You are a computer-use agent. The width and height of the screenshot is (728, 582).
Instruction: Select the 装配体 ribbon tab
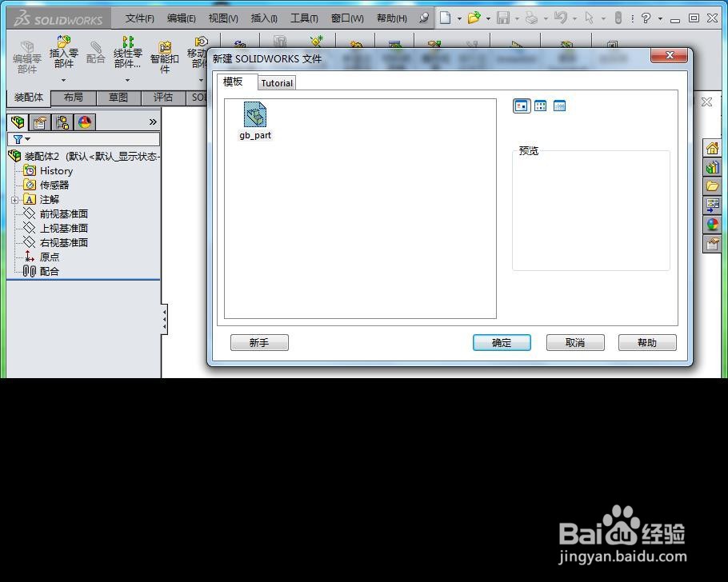pyautogui.click(x=29, y=98)
